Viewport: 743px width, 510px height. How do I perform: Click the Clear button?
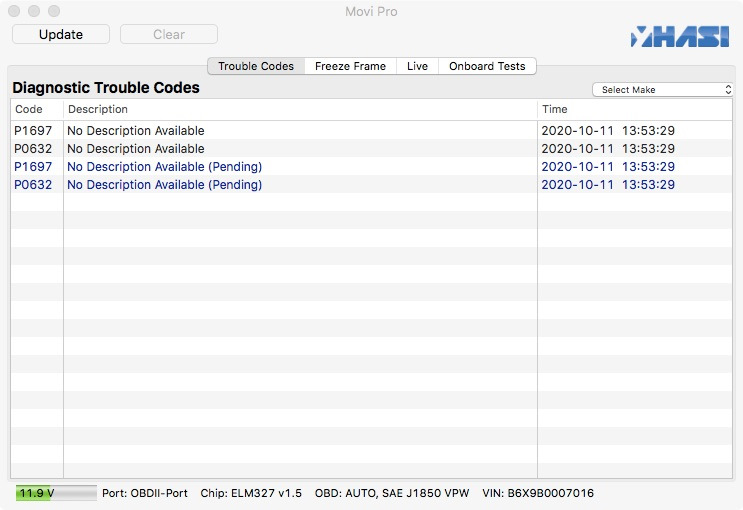click(169, 35)
